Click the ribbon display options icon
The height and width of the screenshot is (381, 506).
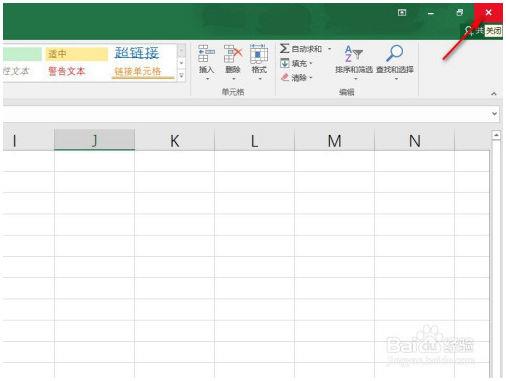pyautogui.click(x=402, y=13)
